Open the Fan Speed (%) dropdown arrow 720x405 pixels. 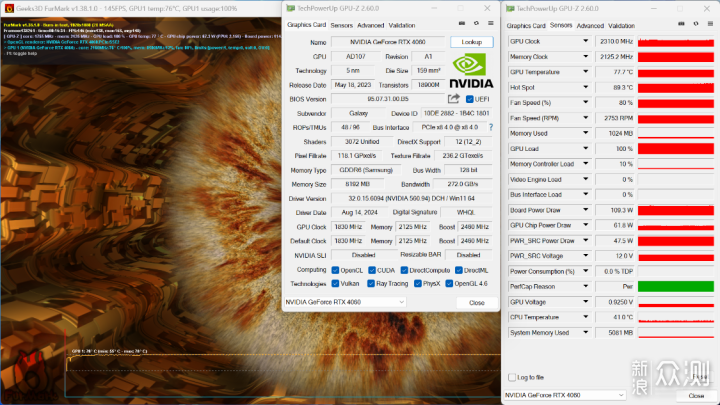point(585,102)
